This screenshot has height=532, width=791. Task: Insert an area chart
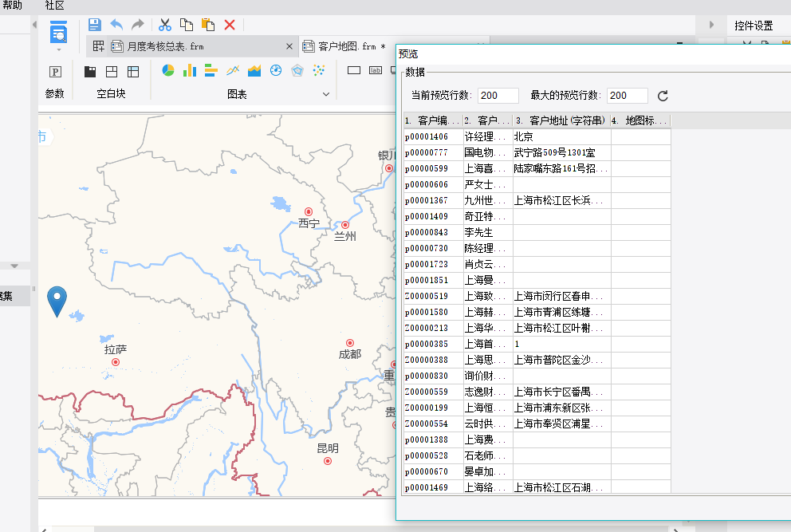pyautogui.click(x=254, y=70)
